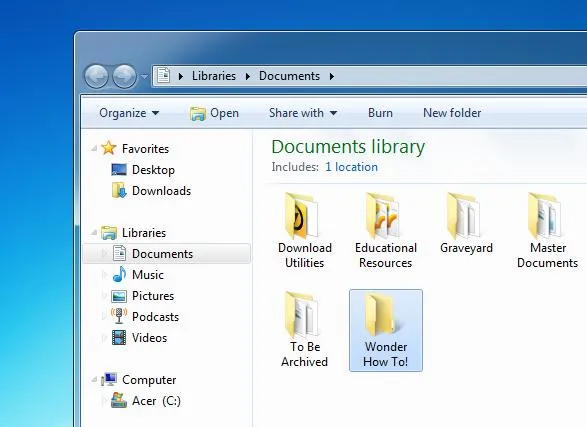
Task: Select the Libraries heading in sidebar
Action: coord(144,233)
